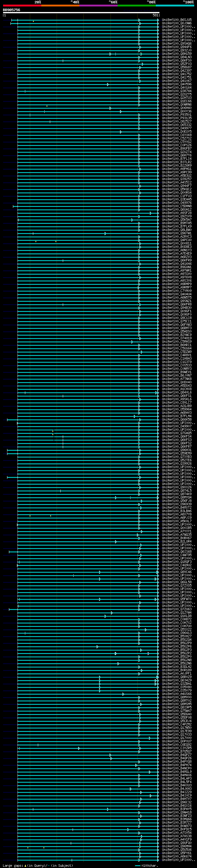Choose the UniRef100_Q06H40 label
The width and height of the screenshot is (197, 868).
pyautogui.click(x=177, y=108)
